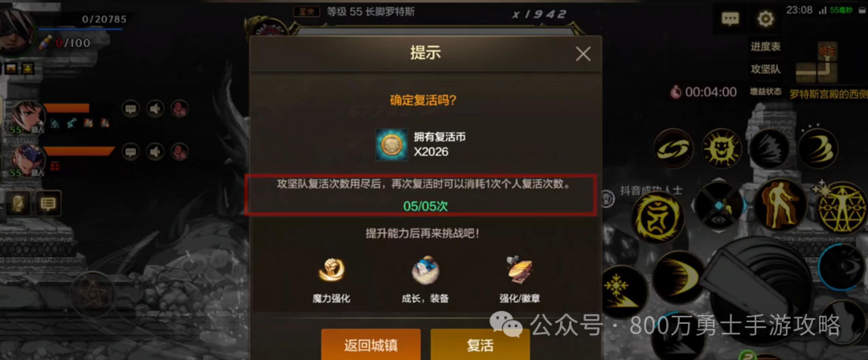Toggle the voice microphone button at left
Screen dimensions: 868x360
pyautogui.click(x=18, y=204)
